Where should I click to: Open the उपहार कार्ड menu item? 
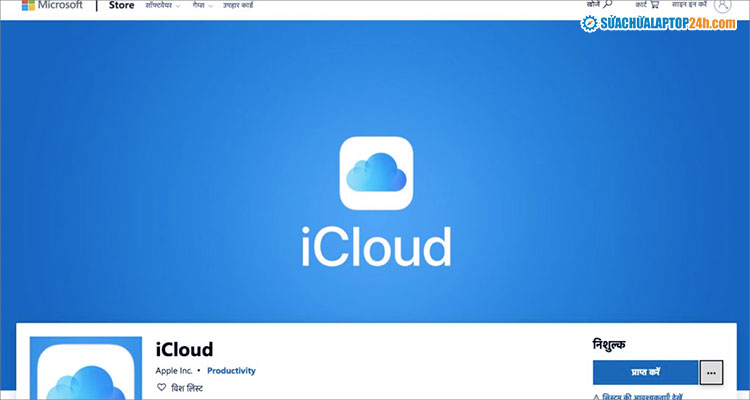tap(238, 5)
